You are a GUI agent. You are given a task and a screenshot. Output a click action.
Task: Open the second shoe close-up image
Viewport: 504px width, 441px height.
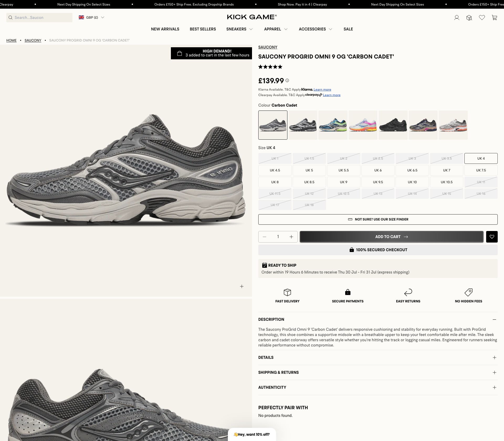pos(126,370)
